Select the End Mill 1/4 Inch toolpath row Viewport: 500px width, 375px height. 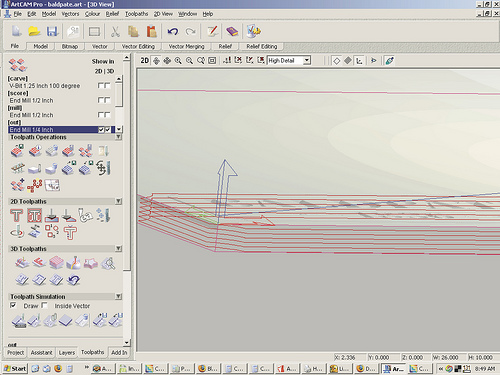tap(61, 130)
